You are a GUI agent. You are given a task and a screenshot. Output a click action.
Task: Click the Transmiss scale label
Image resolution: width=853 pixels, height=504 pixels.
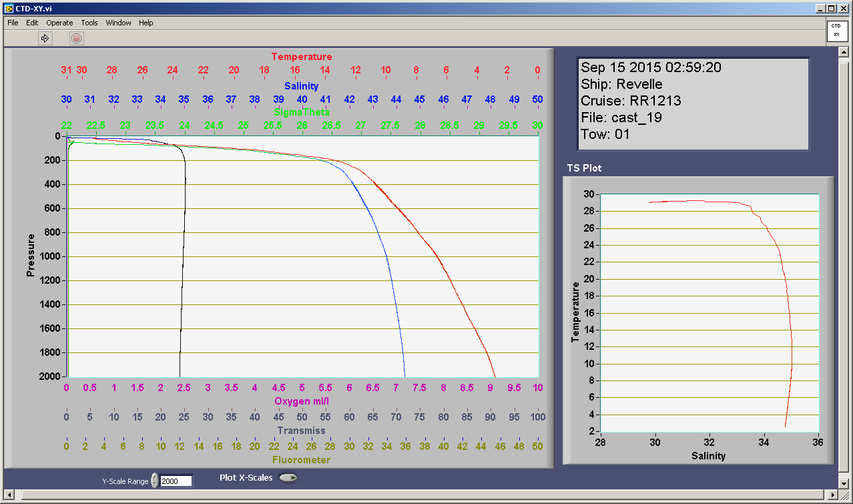pyautogui.click(x=301, y=431)
